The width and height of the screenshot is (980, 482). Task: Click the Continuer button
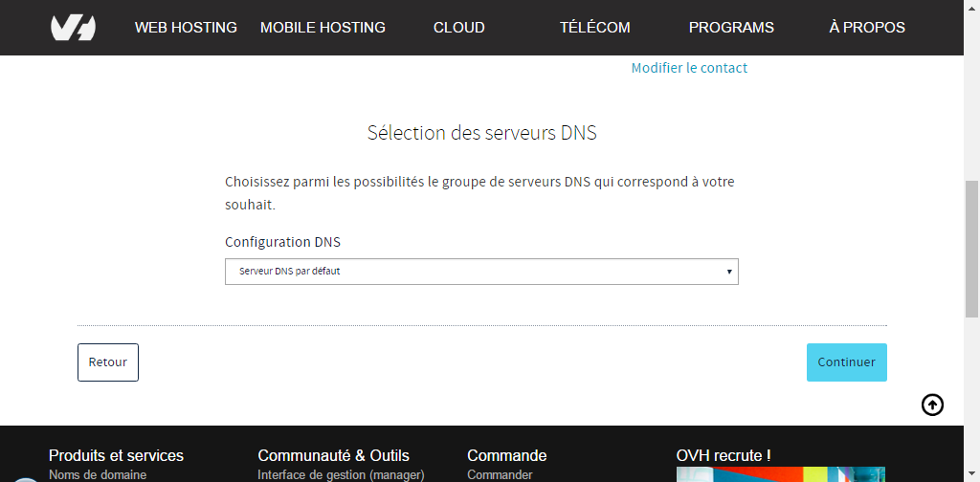[x=846, y=362]
